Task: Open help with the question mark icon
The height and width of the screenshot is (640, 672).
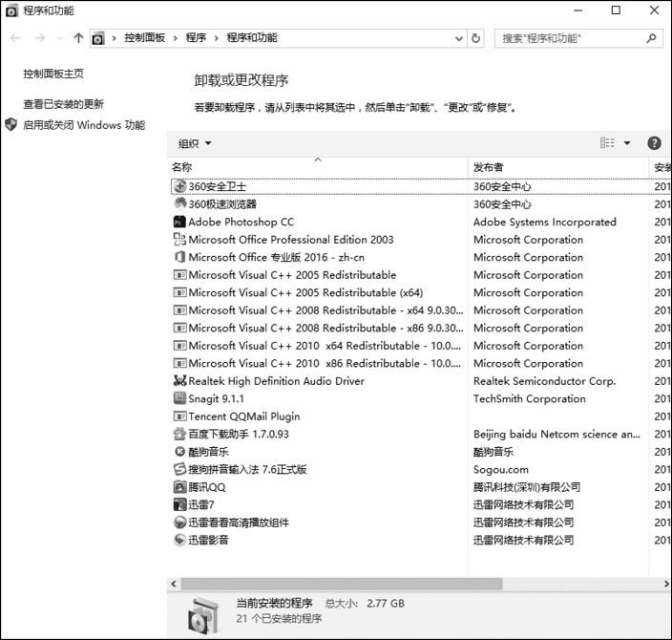Action: [x=654, y=143]
